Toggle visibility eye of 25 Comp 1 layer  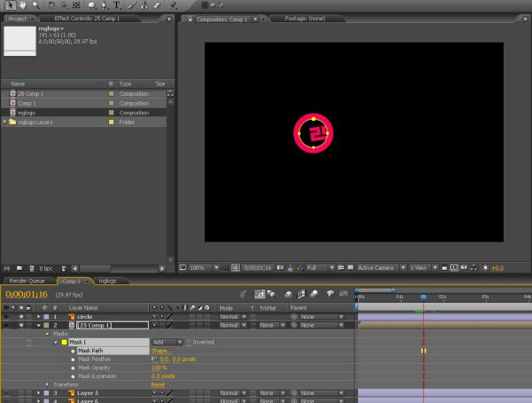(x=6, y=325)
